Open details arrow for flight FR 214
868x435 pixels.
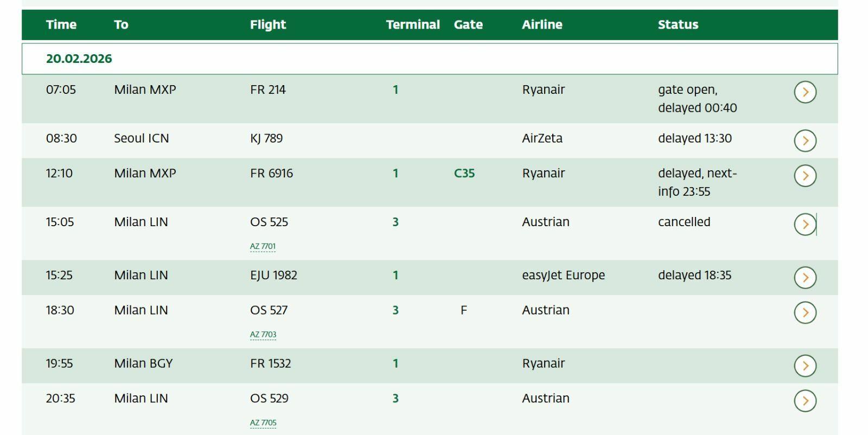coord(805,92)
